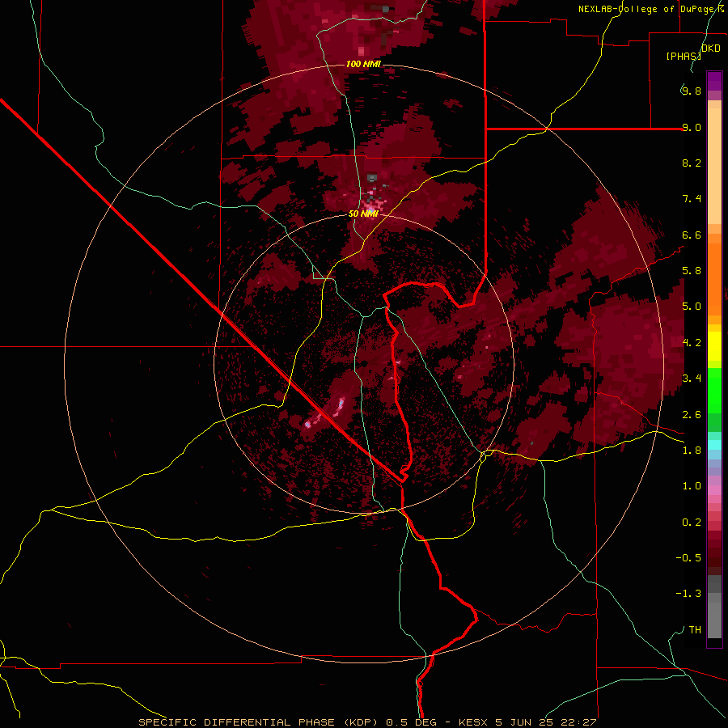Click the 5.8 value on color scale

click(x=692, y=271)
